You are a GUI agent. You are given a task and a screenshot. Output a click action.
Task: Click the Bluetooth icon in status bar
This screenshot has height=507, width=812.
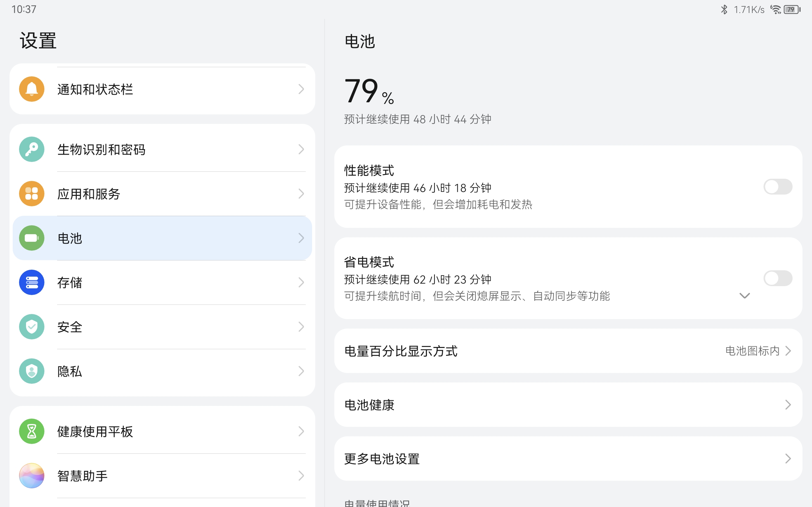coord(724,9)
